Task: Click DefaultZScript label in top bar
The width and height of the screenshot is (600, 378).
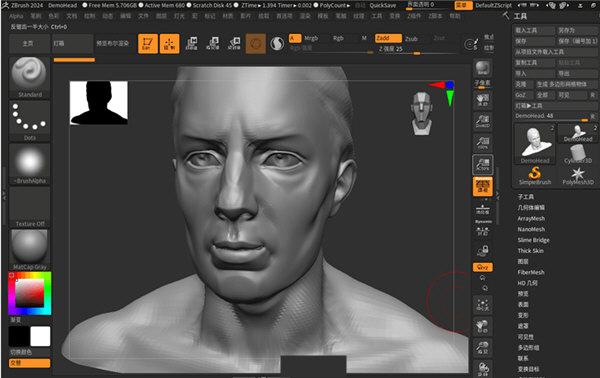Action: click(x=494, y=5)
